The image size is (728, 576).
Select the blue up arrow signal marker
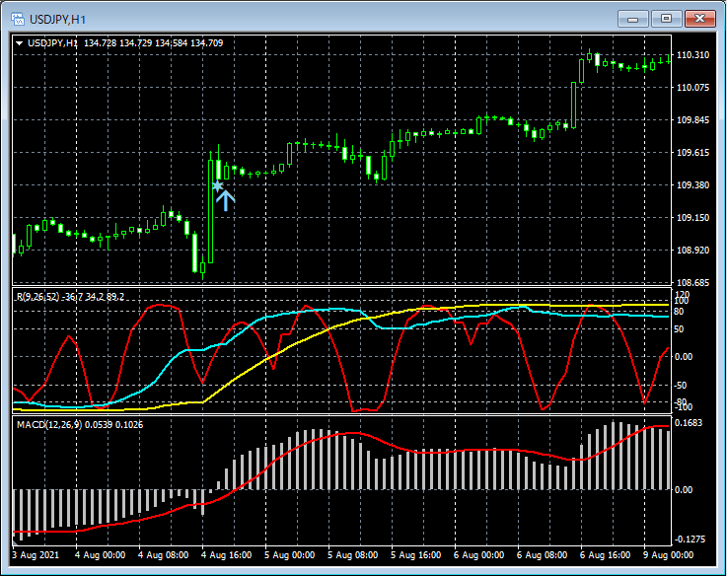pyautogui.click(x=226, y=200)
